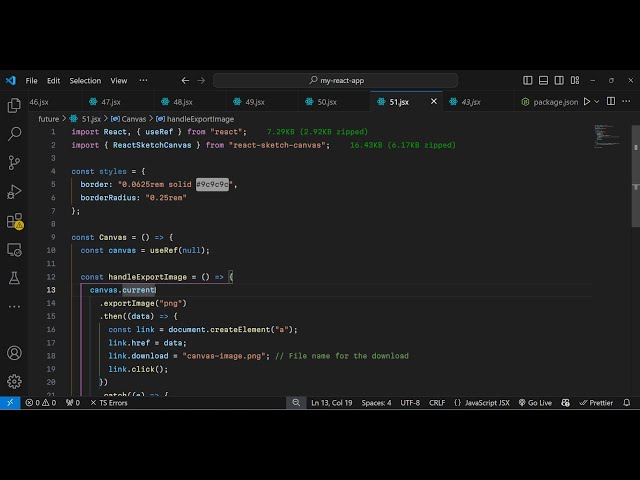Image resolution: width=640 pixels, height=480 pixels.
Task: Expand the Canvas breadcrumb dropdown
Action: (x=133, y=118)
